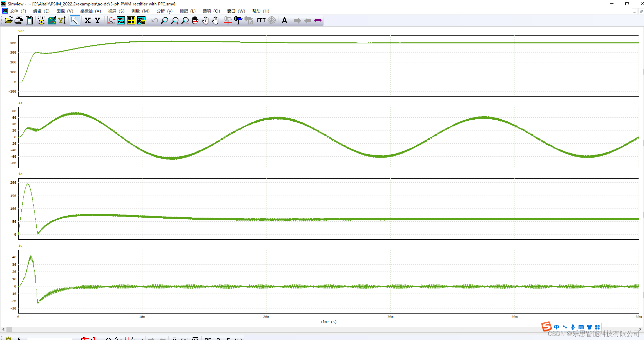Image resolution: width=644 pixels, height=340 pixels.
Task: Open the 视屏 (S) menu
Action: pyautogui.click(x=116, y=11)
